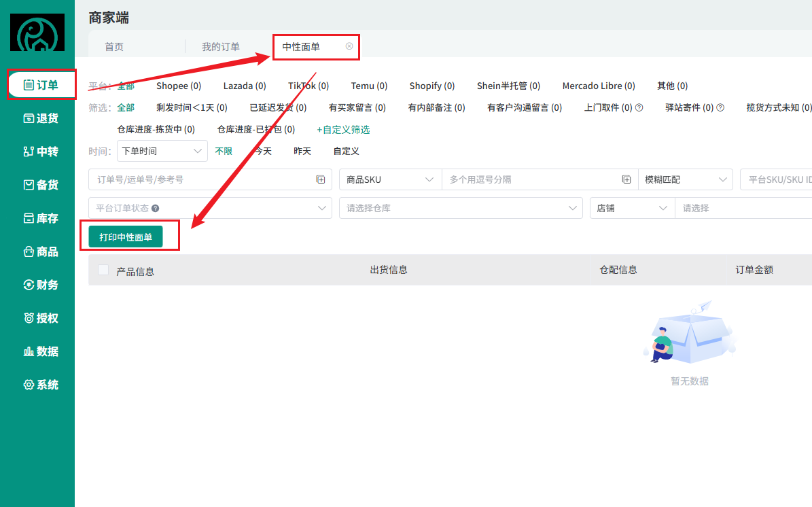Screen dimensions: 812x507
Task: Filter by 上门取件 (0)
Action: pos(608,107)
